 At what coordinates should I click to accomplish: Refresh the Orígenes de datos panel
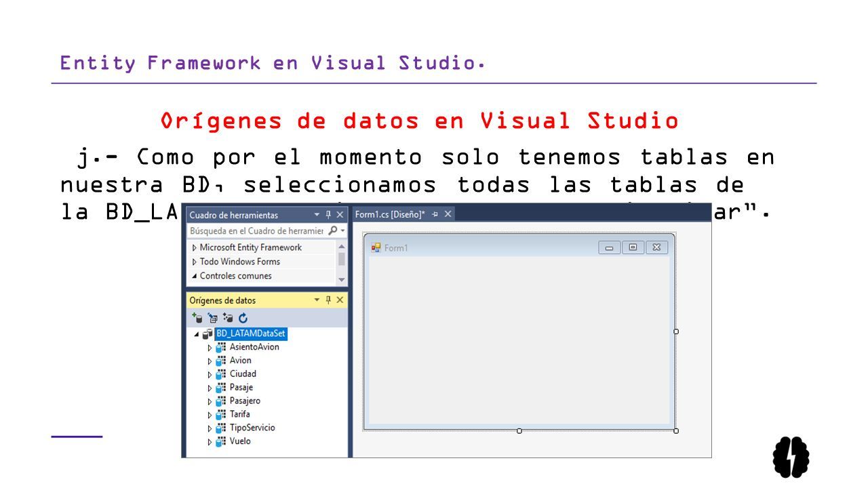pyautogui.click(x=243, y=317)
